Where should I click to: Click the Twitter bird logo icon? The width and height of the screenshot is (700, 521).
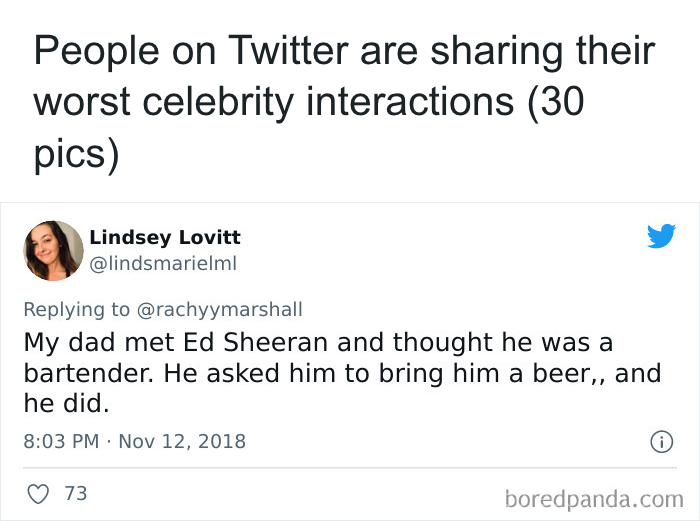(661, 236)
